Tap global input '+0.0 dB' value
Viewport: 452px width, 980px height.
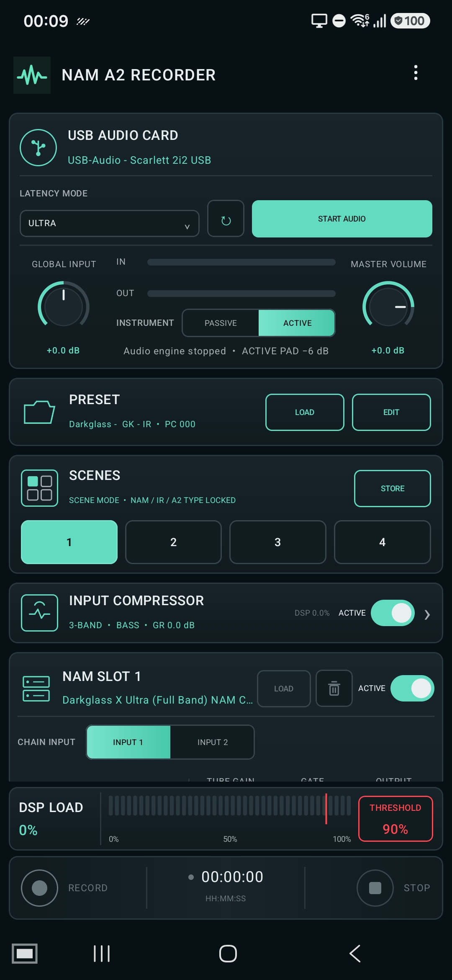pyautogui.click(x=63, y=351)
